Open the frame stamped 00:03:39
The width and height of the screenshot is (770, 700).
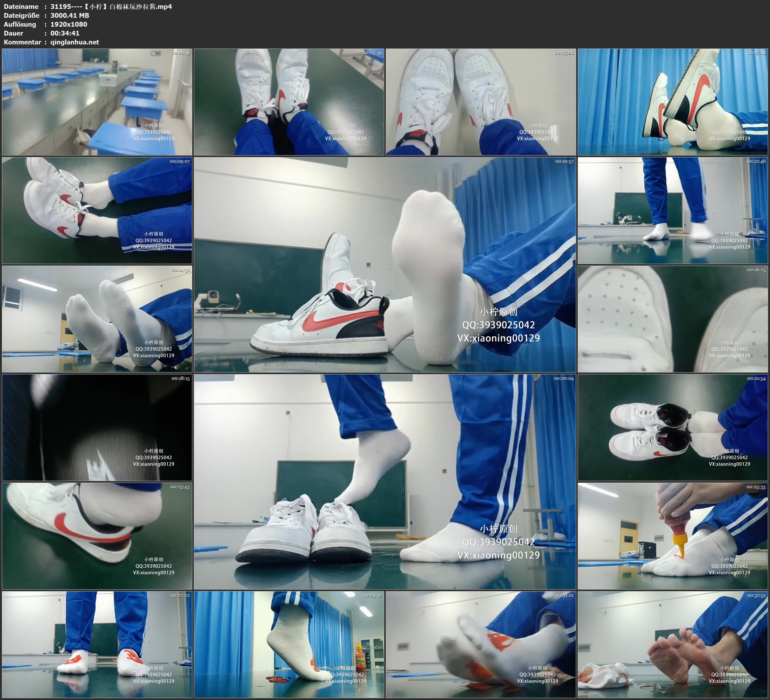(x=289, y=102)
